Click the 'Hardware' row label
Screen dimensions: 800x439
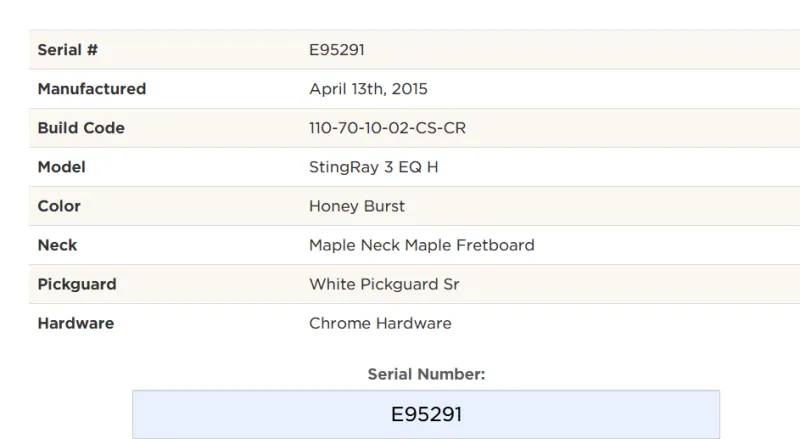coord(76,323)
